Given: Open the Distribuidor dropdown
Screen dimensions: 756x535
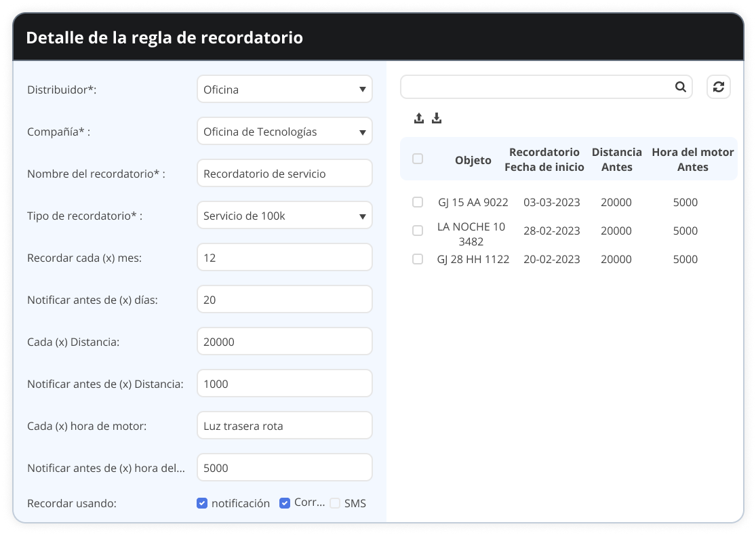Looking at the screenshot, I should pos(284,90).
